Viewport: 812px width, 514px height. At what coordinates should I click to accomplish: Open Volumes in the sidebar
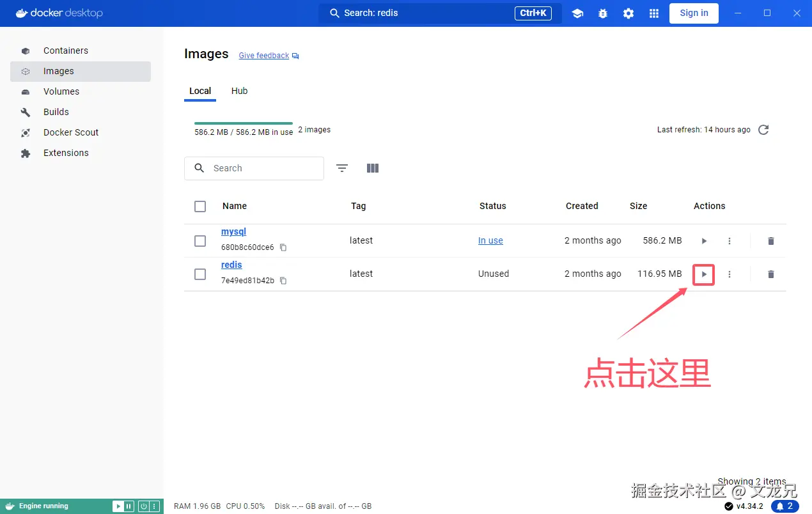81,91
